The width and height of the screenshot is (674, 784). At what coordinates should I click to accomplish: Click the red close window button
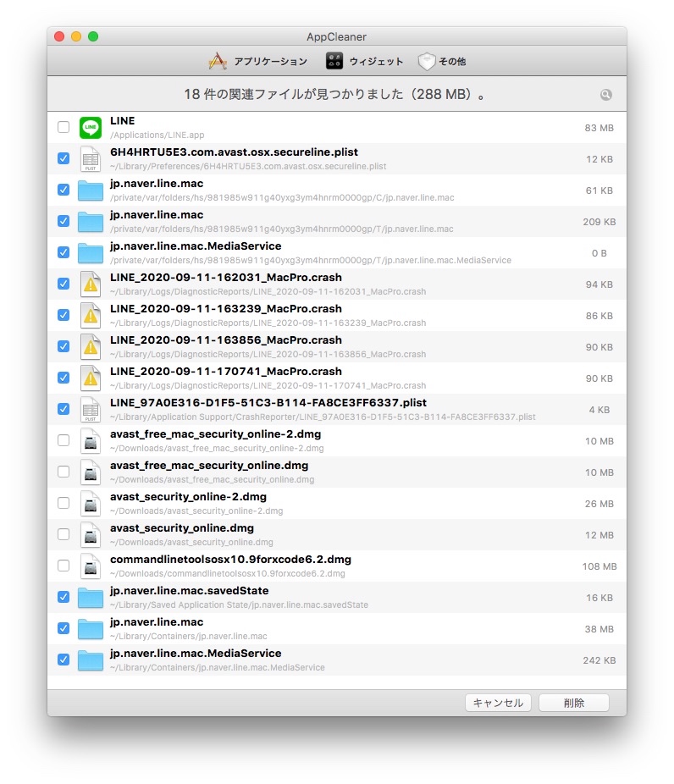pos(59,36)
